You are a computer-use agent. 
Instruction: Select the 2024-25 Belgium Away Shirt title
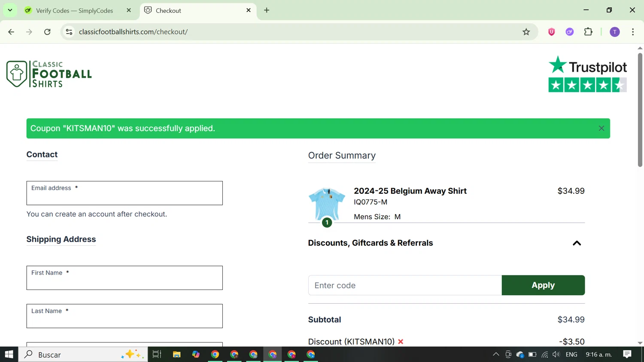[410, 191]
